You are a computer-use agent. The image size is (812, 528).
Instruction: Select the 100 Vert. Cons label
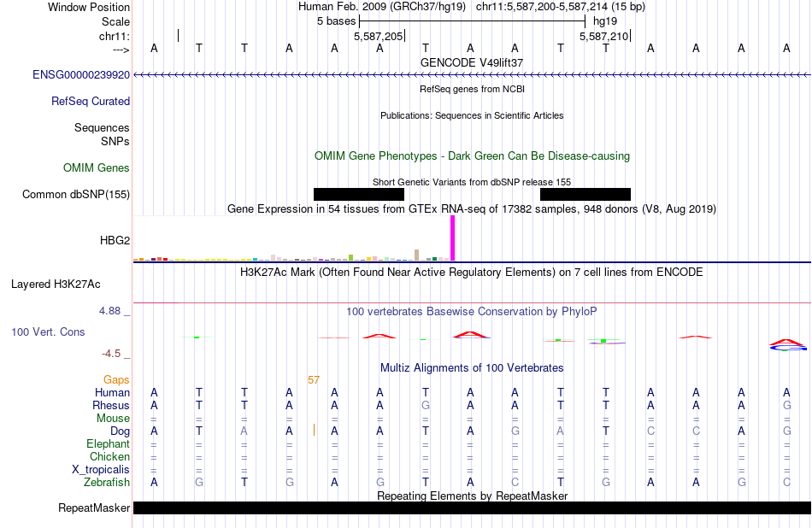(48, 331)
